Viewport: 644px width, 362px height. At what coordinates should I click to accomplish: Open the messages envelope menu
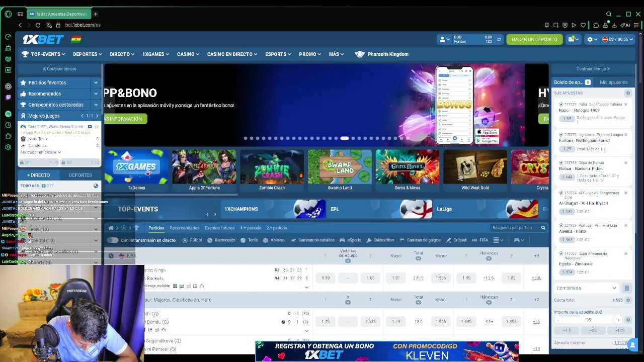[x=574, y=39]
